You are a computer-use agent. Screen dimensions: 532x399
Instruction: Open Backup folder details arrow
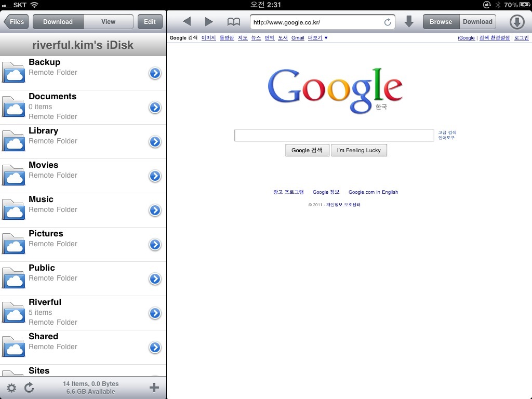(155, 73)
